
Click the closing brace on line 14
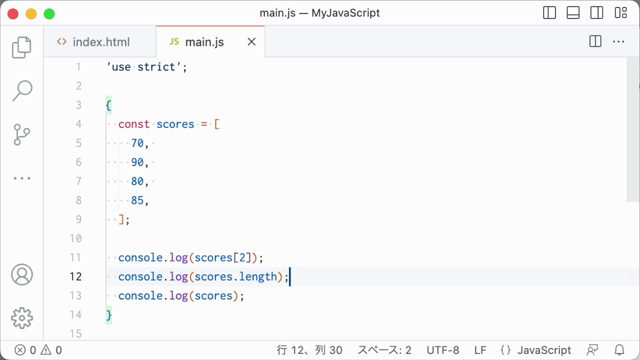109,315
